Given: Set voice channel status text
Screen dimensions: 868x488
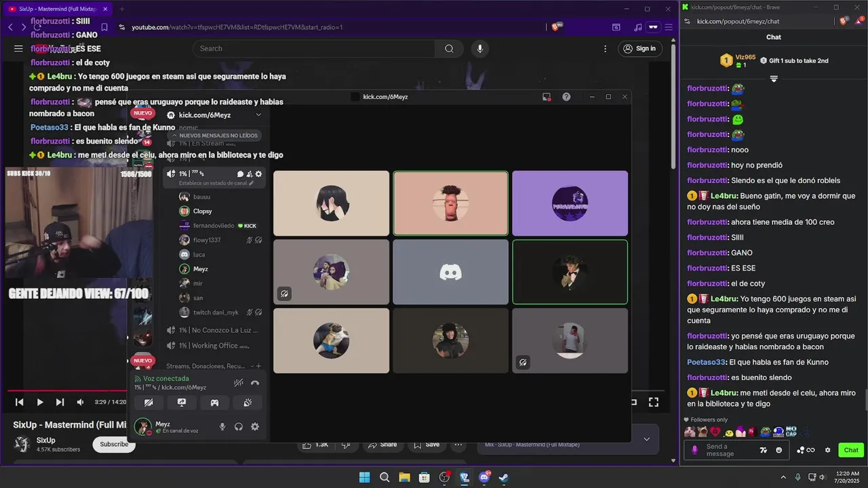Looking at the screenshot, I should click(x=216, y=183).
